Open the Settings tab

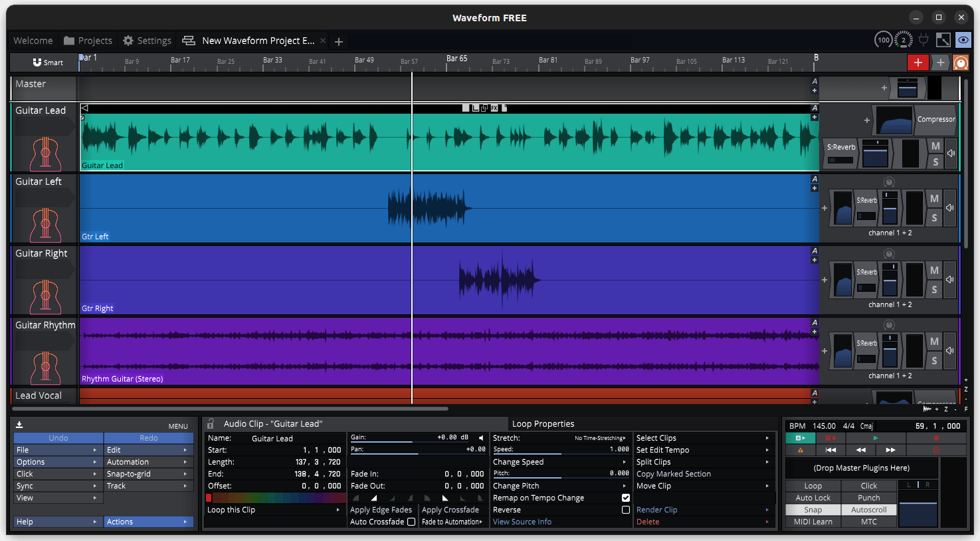(147, 41)
